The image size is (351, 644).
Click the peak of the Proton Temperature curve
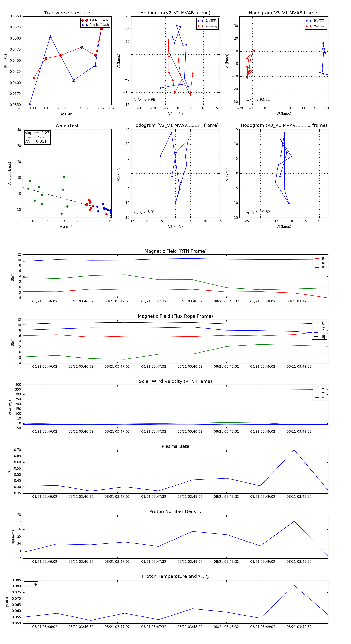pos(294,585)
